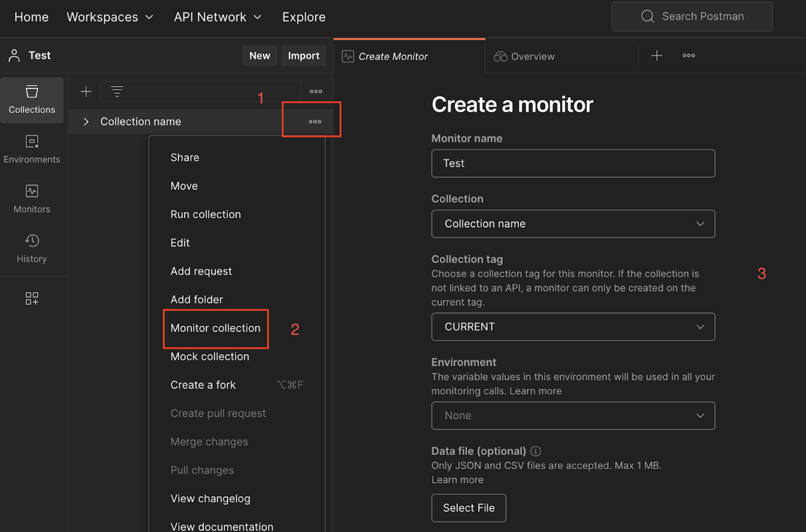Create a new collection with the plus icon

coord(86,91)
